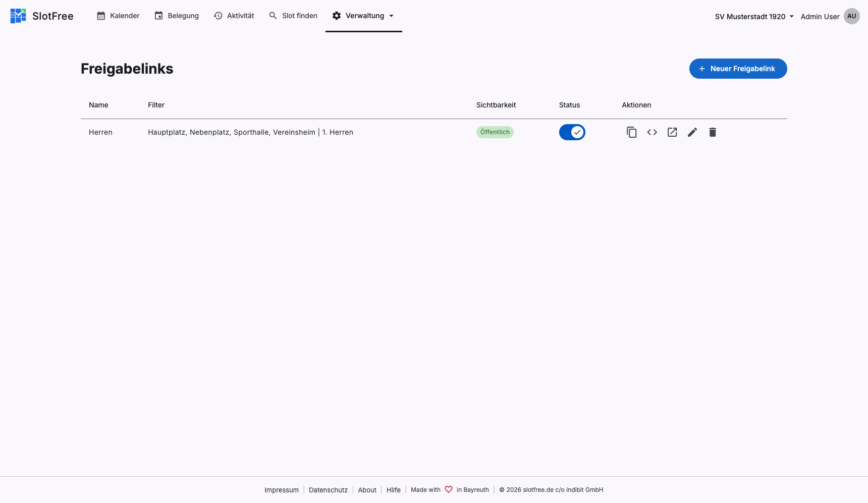Click the Neuer Freigabelink button
Viewport: 868px width, 503px height.
coord(738,68)
